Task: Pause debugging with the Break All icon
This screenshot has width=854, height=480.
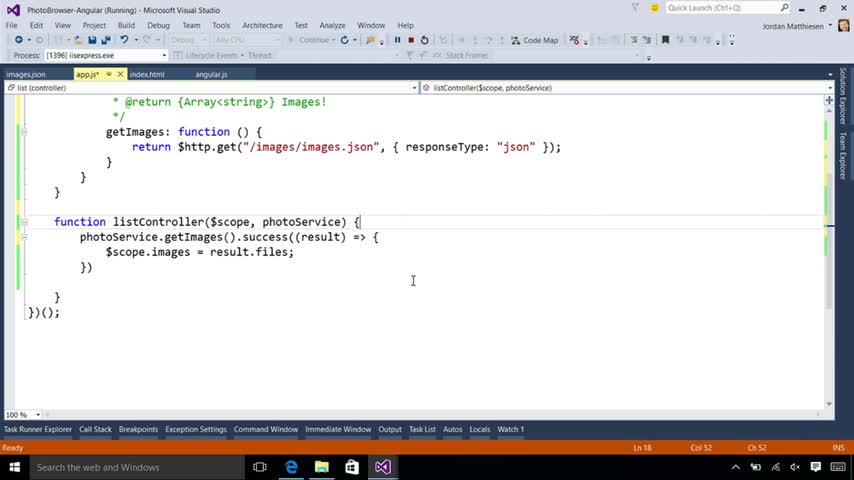Action: click(x=397, y=40)
